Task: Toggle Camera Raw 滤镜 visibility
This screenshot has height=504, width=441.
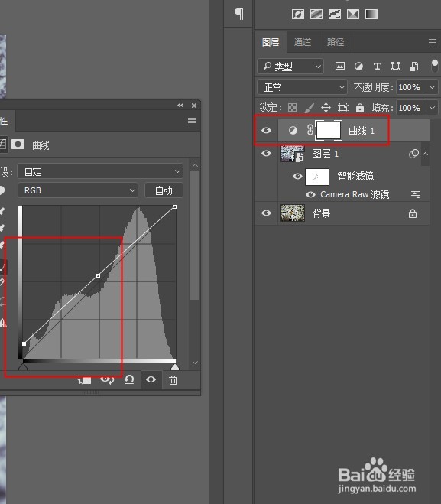Action: (310, 194)
